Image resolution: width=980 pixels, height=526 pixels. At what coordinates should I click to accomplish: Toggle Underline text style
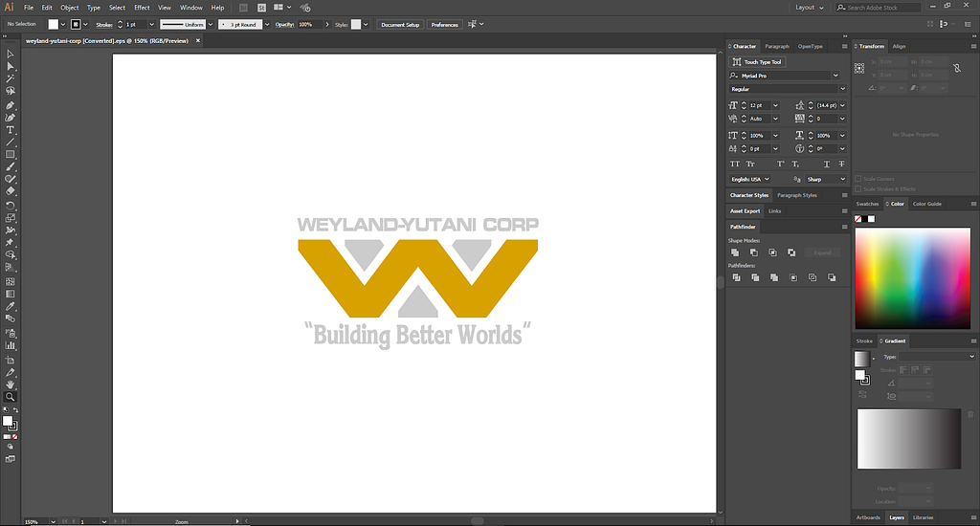click(x=826, y=164)
